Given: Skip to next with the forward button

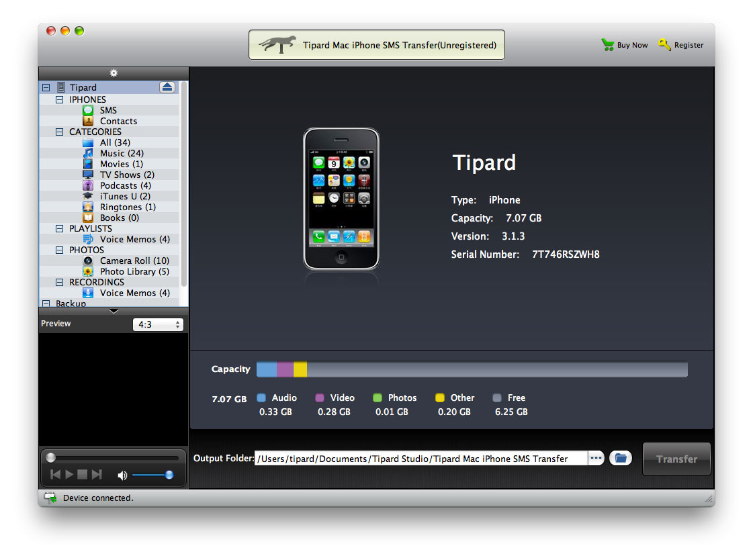Looking at the screenshot, I should 97,475.
